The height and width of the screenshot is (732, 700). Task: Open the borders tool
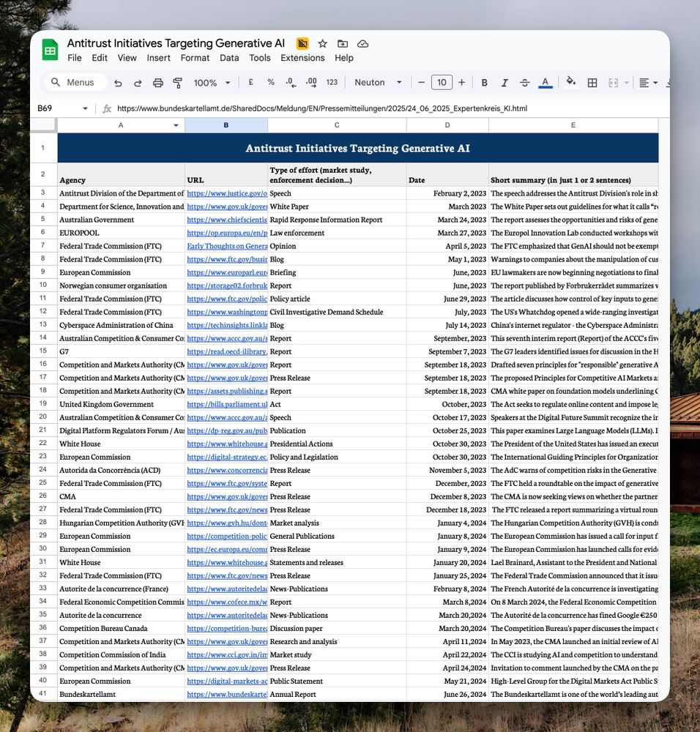click(x=592, y=83)
